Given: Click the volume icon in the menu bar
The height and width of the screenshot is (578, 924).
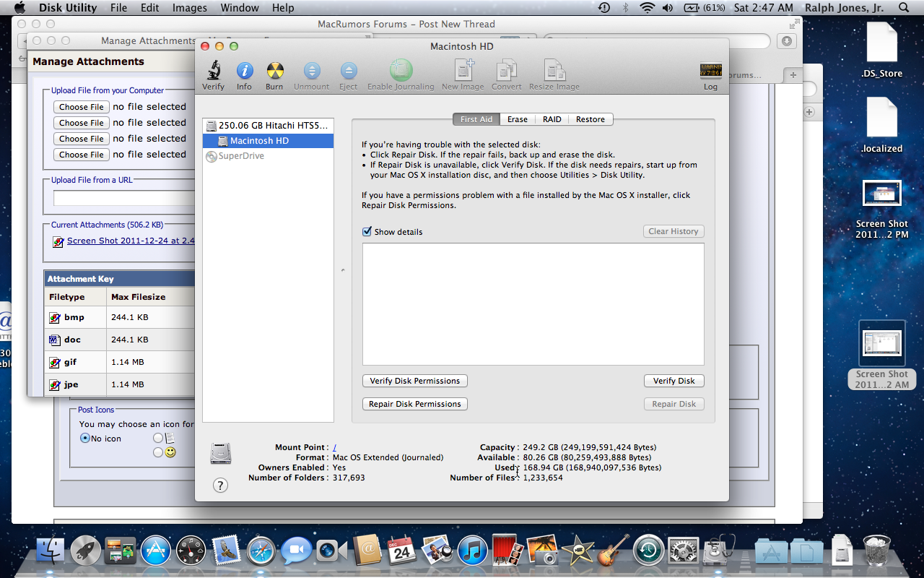Looking at the screenshot, I should pyautogui.click(x=668, y=8).
